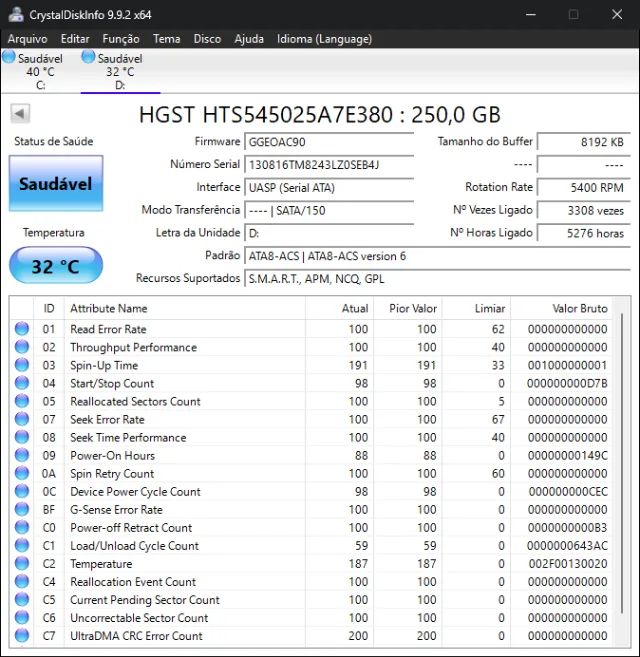Click the Pior Valor column header
The height and width of the screenshot is (657, 640).
click(x=407, y=308)
